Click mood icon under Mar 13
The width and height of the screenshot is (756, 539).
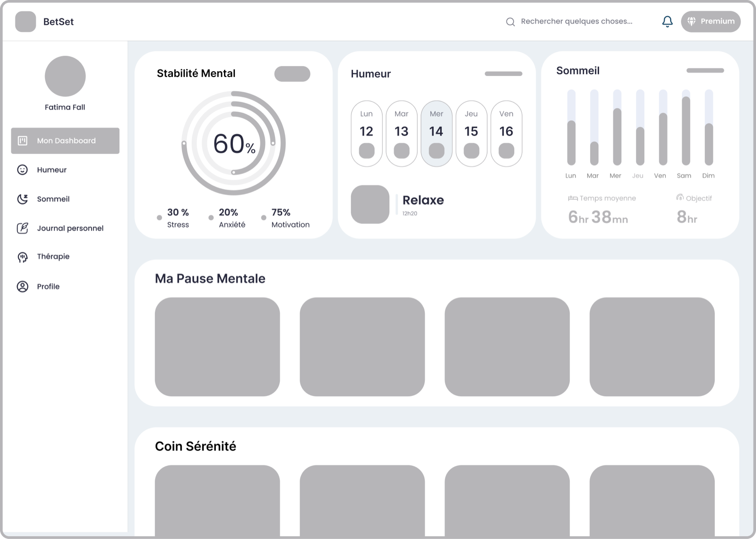pyautogui.click(x=402, y=151)
